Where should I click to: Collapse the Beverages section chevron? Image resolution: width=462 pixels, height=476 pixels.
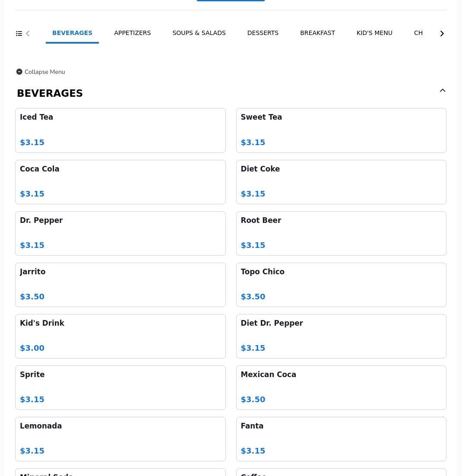tap(443, 90)
